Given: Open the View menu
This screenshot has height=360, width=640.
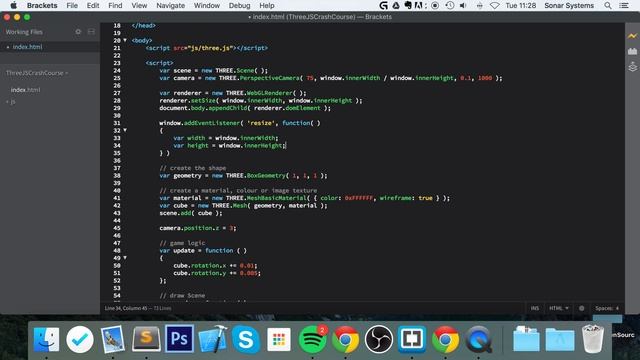Looking at the screenshot, I should click(139, 6).
